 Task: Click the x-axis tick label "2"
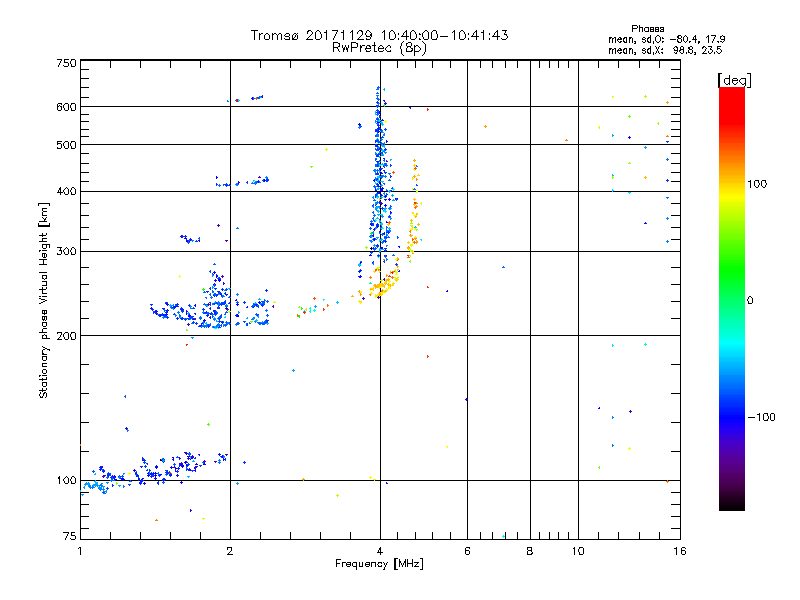coord(230,551)
